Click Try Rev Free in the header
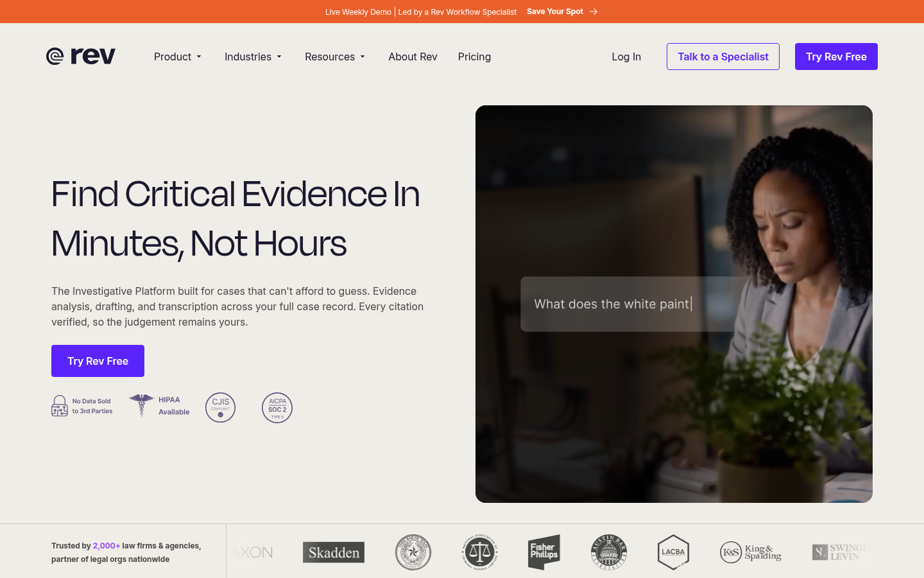The height and width of the screenshot is (578, 924). tap(836, 57)
